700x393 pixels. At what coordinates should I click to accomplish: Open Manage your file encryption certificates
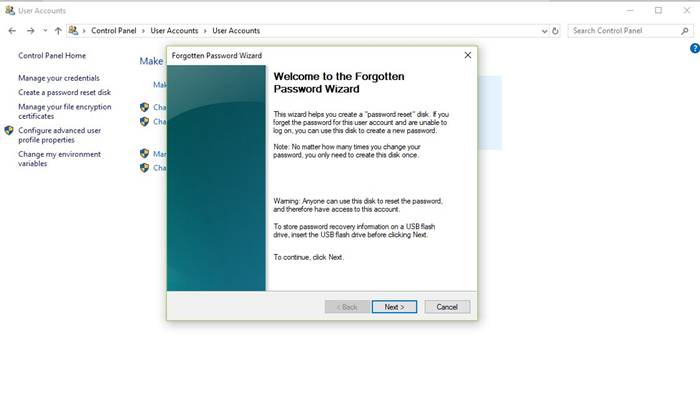coord(65,111)
